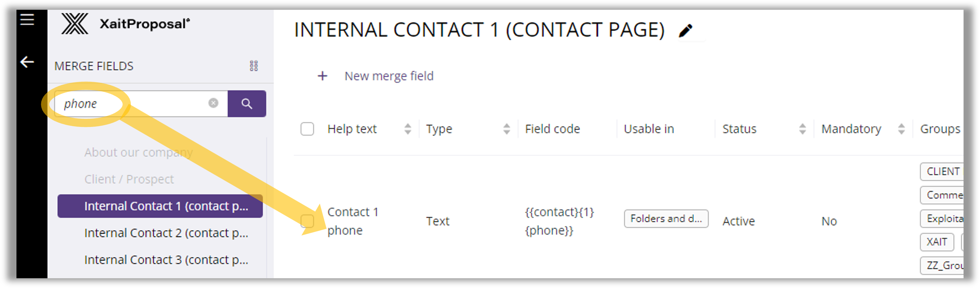Select all rows header checkbox
Screen dimensions: 980x288
click(307, 129)
